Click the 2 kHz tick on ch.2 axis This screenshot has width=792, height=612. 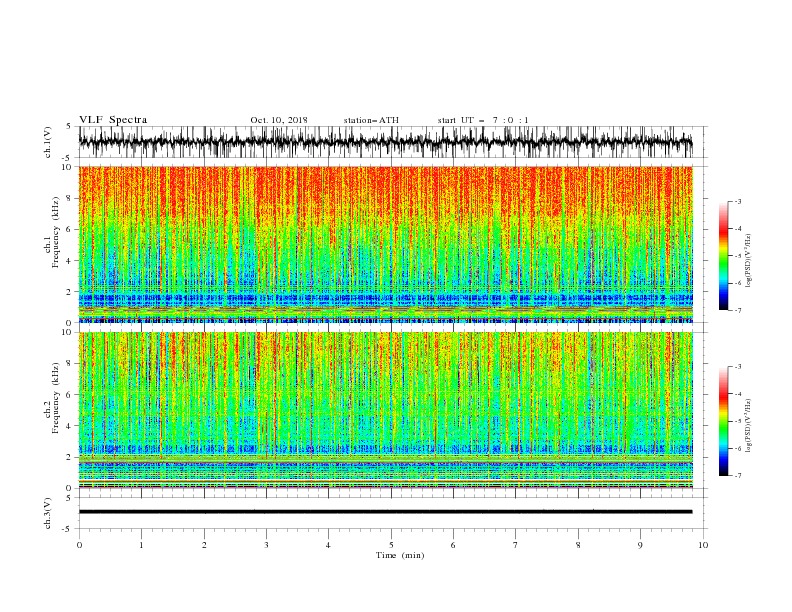click(70, 457)
